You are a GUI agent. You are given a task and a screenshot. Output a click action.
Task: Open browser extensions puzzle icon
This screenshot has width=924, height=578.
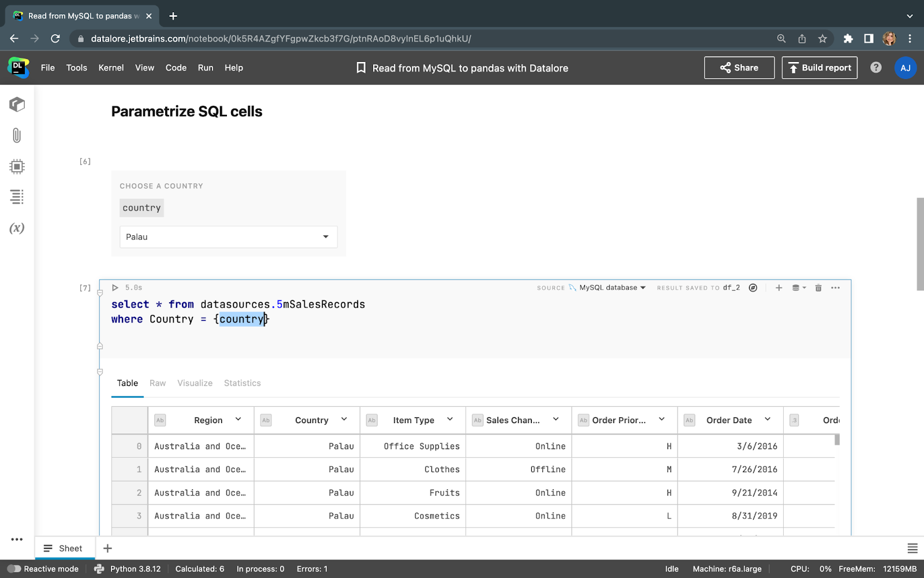[848, 39]
